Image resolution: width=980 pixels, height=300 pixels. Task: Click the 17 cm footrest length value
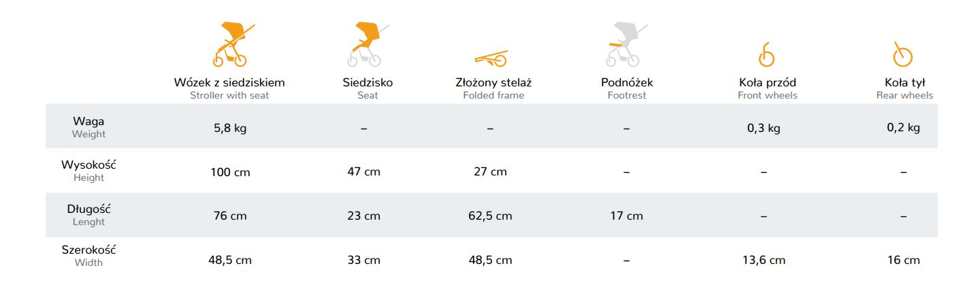click(x=626, y=216)
